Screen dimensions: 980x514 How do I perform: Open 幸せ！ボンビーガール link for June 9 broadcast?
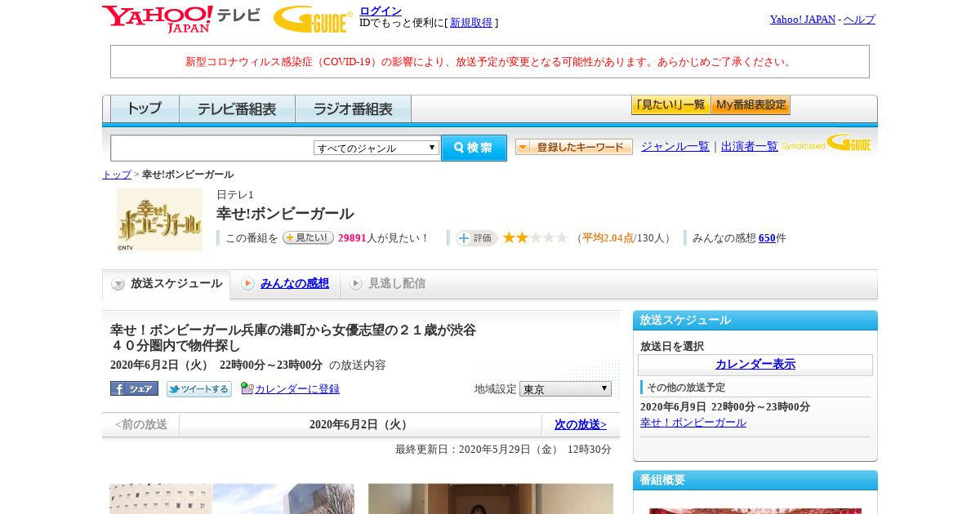coord(693,423)
